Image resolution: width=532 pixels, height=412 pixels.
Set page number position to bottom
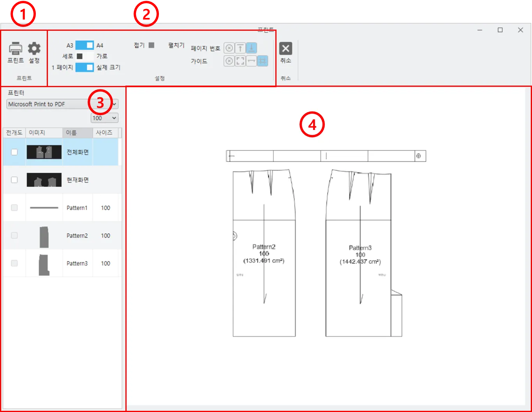click(252, 48)
